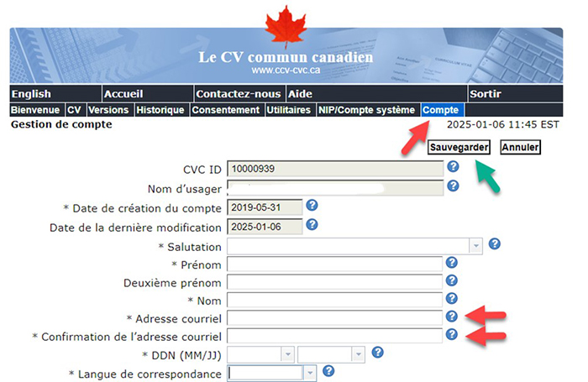
Task: Click last modification date 2025-01-06 field
Action: point(265,228)
